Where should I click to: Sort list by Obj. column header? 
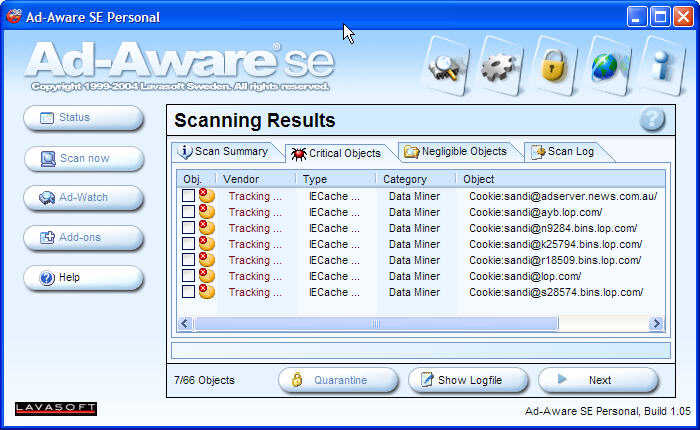coord(196,179)
